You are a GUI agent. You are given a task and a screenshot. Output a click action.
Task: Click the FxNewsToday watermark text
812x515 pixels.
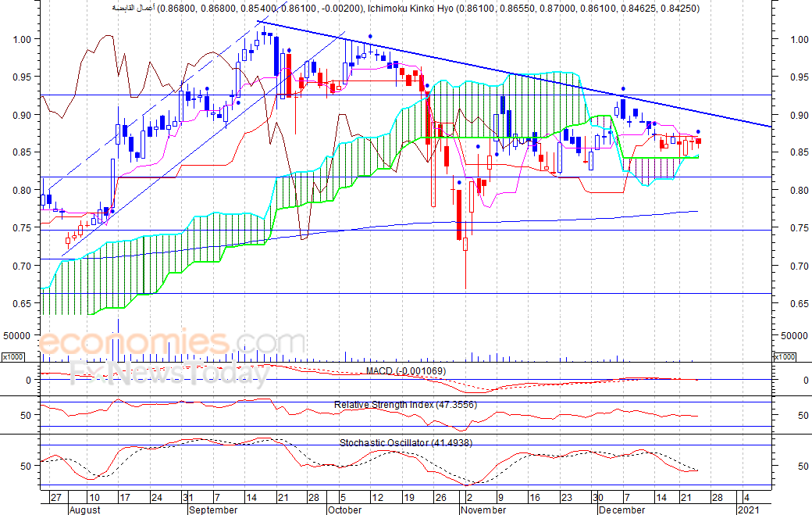[170, 374]
